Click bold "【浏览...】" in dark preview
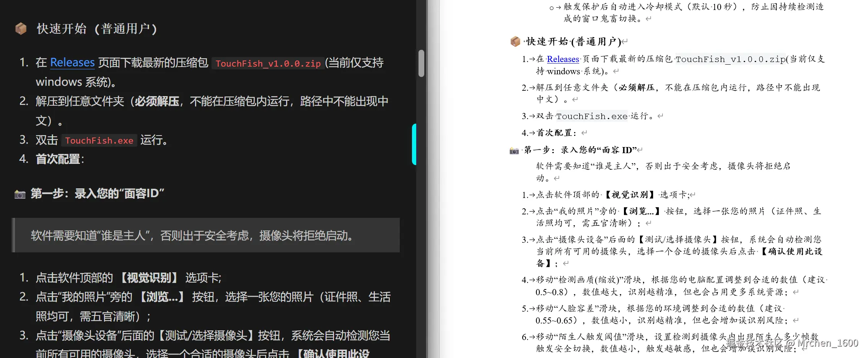868x358 pixels. click(162, 297)
